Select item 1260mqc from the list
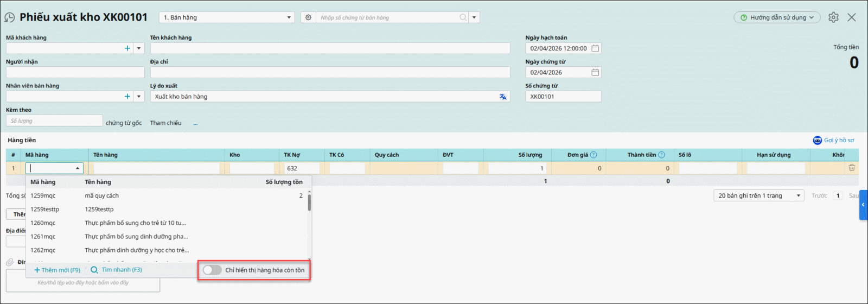 (43, 223)
